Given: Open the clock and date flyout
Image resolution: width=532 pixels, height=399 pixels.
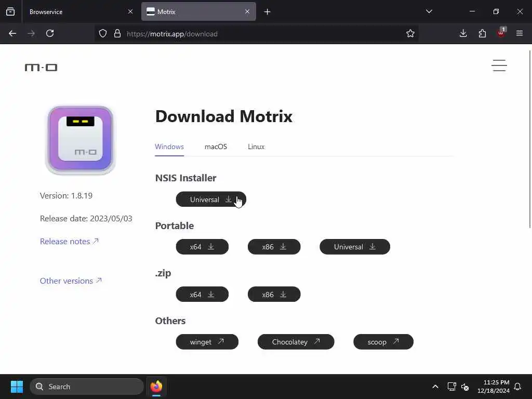Looking at the screenshot, I should [x=494, y=387].
